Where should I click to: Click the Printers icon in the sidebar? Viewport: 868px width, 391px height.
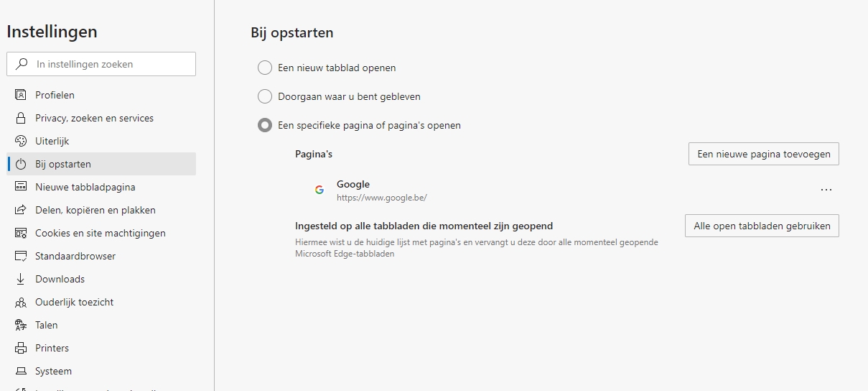[21, 348]
